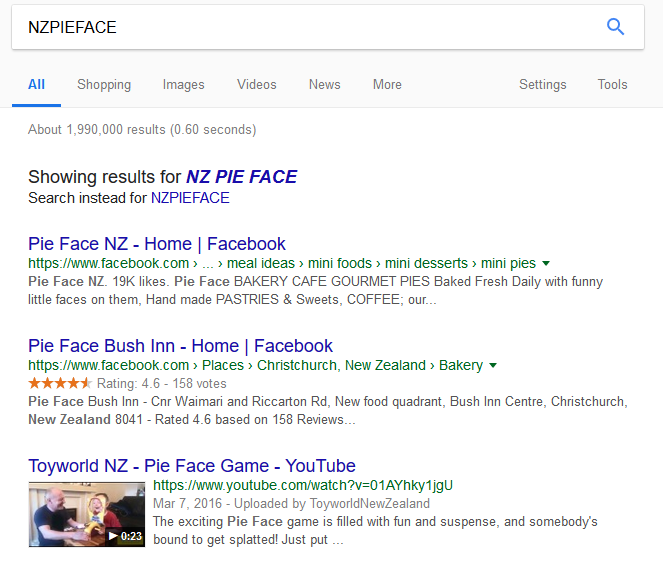Search instead for NZPIEFACE link
The height and width of the screenshot is (561, 663).
190,198
